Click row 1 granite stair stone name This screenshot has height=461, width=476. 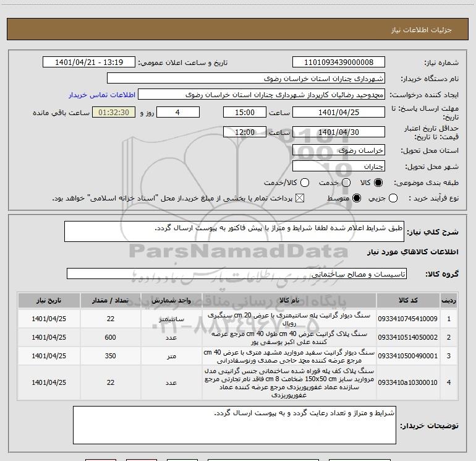click(x=289, y=319)
